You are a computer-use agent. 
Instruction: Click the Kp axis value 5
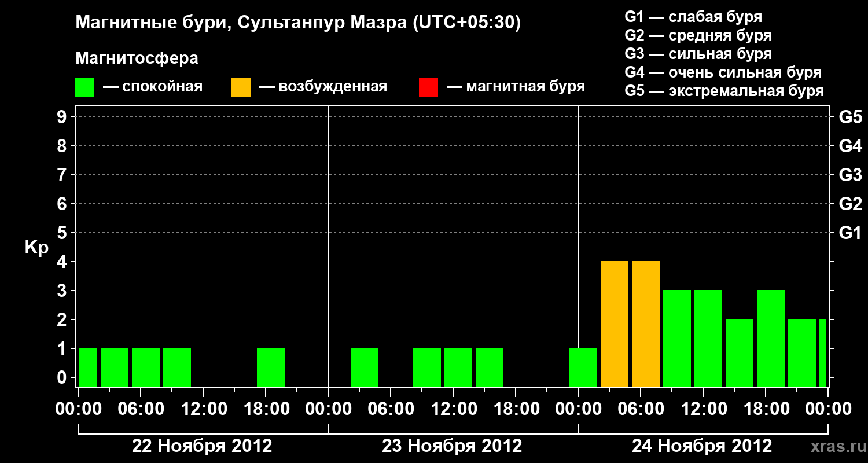pyautogui.click(x=63, y=233)
